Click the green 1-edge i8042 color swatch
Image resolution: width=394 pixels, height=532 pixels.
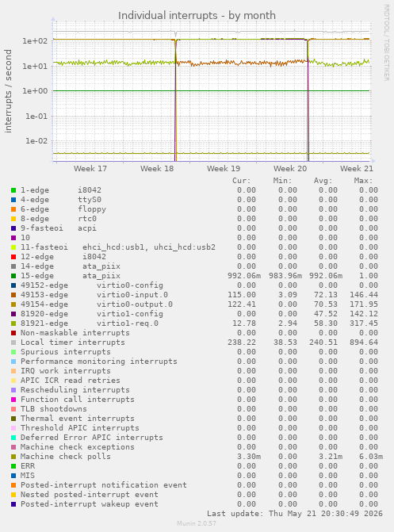tap(13, 190)
